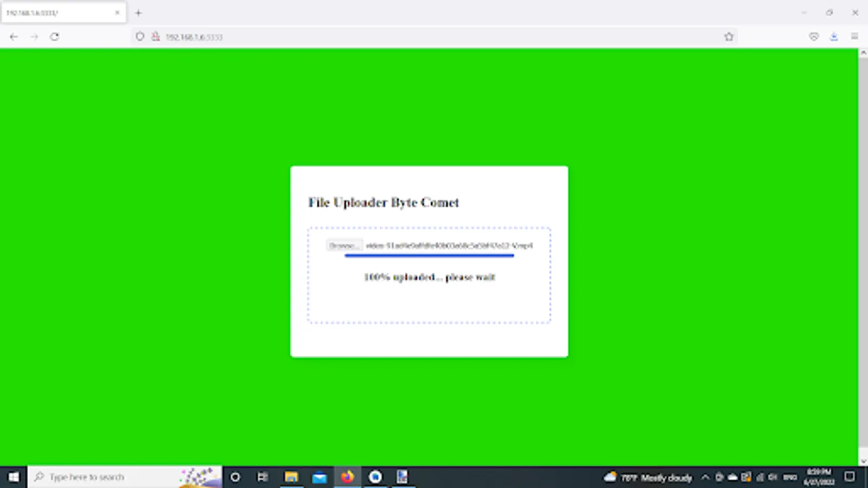Select the 192.168 browser tab
This screenshot has width=868, height=488.
[63, 12]
